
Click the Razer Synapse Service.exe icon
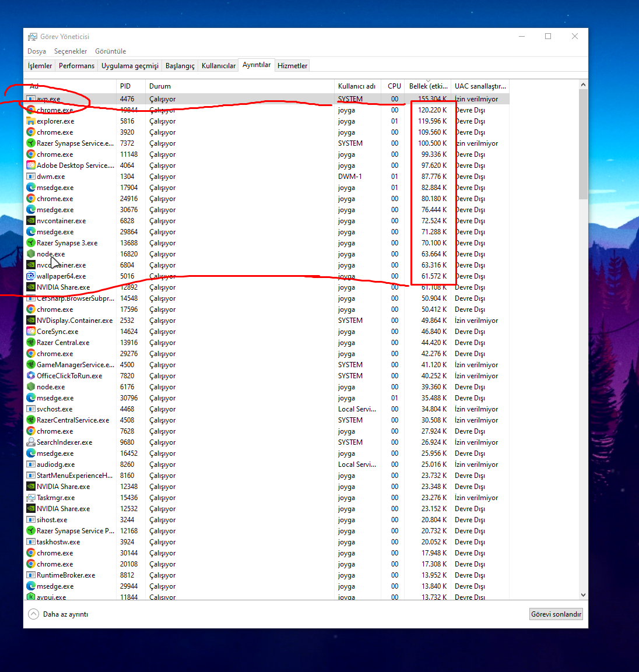(x=30, y=143)
